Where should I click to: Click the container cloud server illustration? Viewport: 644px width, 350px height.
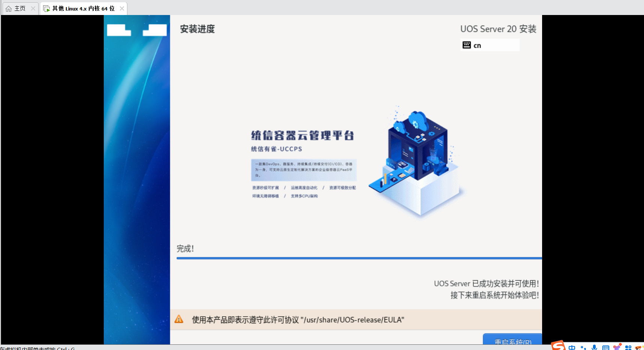[417, 161]
